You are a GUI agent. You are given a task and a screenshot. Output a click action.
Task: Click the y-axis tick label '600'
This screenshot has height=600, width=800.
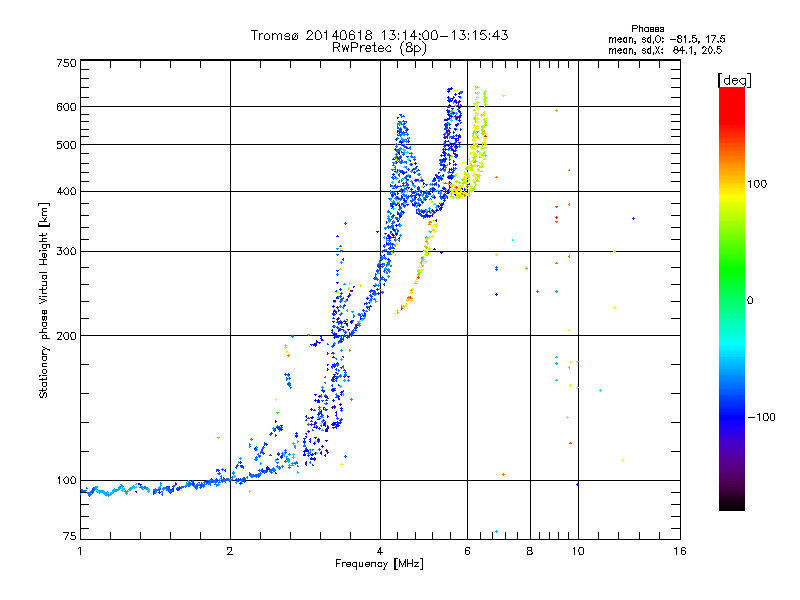[66, 107]
